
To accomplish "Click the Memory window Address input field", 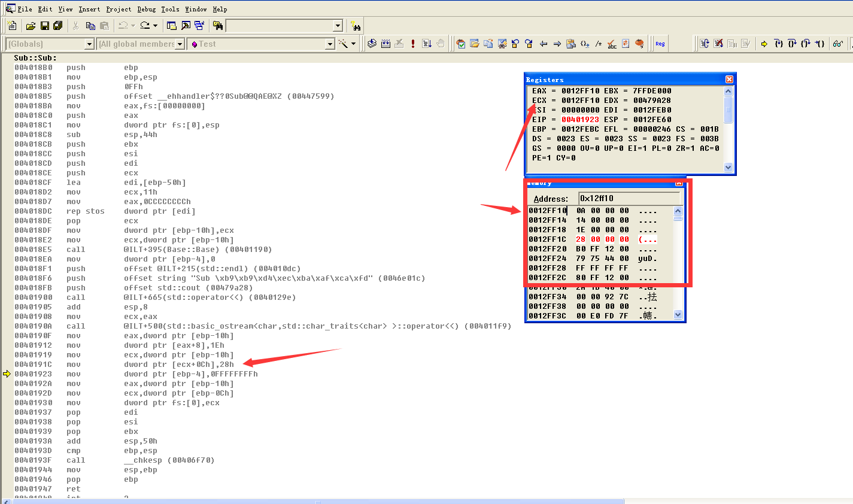I will pyautogui.click(x=629, y=198).
